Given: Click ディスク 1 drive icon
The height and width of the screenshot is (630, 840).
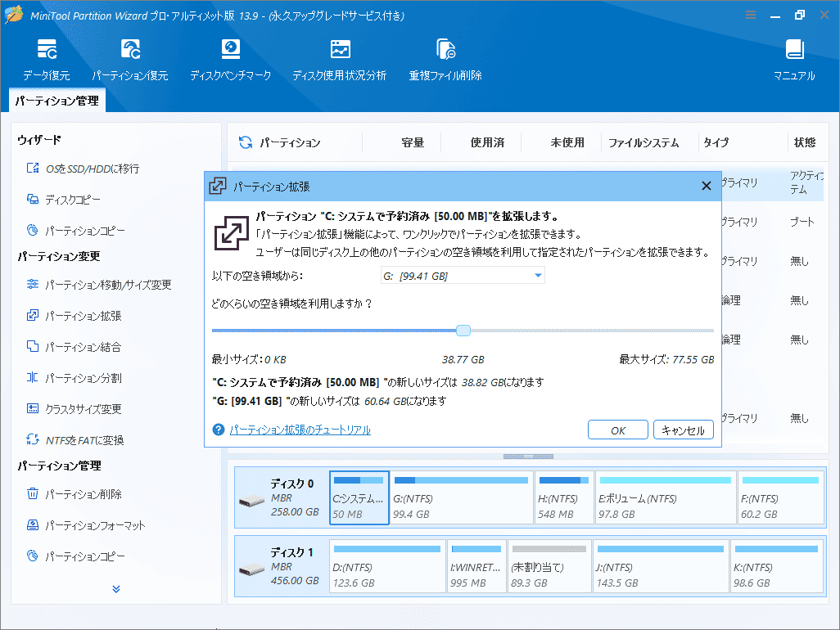Looking at the screenshot, I should pyautogui.click(x=251, y=569).
